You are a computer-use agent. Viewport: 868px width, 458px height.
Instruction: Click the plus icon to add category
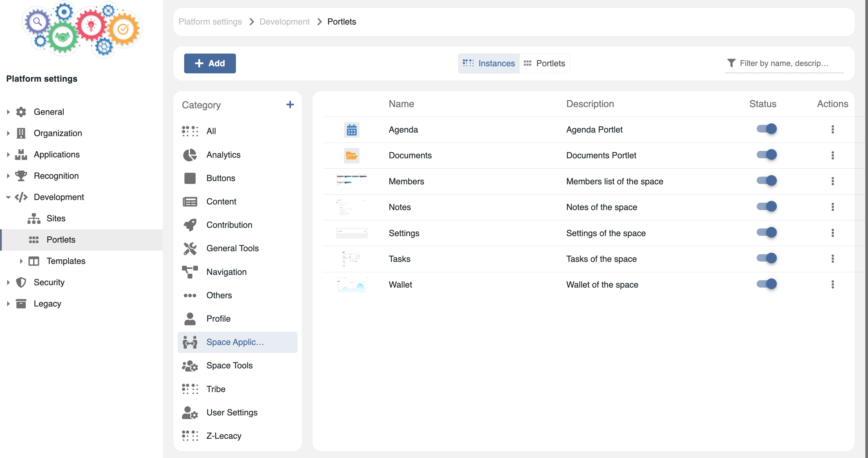click(290, 105)
